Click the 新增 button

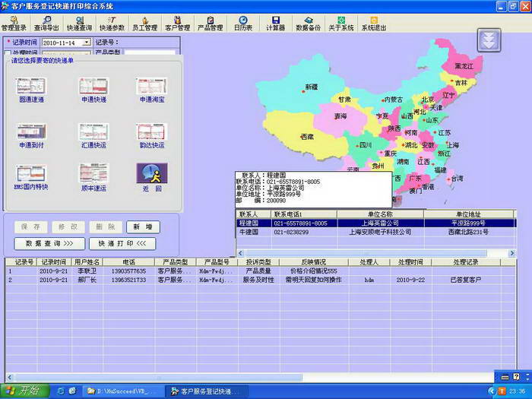click(143, 227)
